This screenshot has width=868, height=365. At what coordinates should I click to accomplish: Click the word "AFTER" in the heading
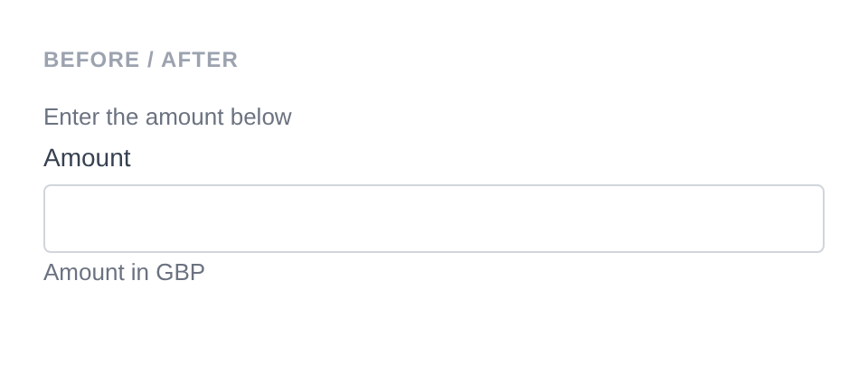click(x=200, y=60)
